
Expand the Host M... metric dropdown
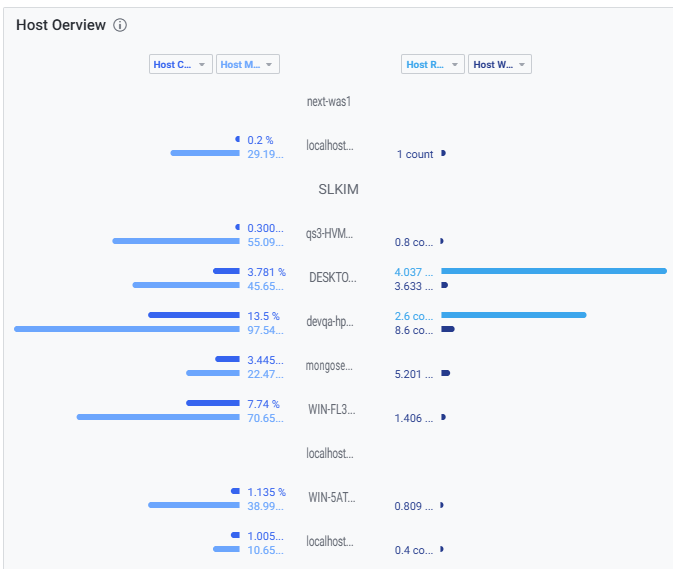(248, 64)
